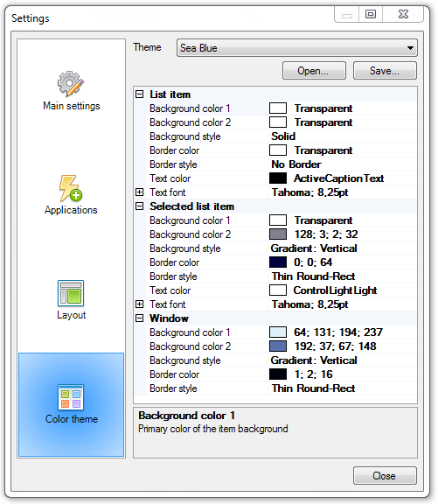Collapse the Selected list item category

(x=139, y=206)
